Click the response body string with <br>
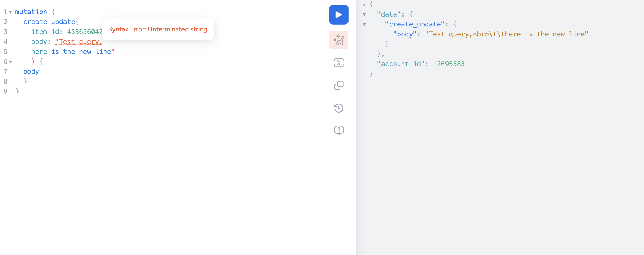This screenshot has width=644, height=255. point(507,34)
